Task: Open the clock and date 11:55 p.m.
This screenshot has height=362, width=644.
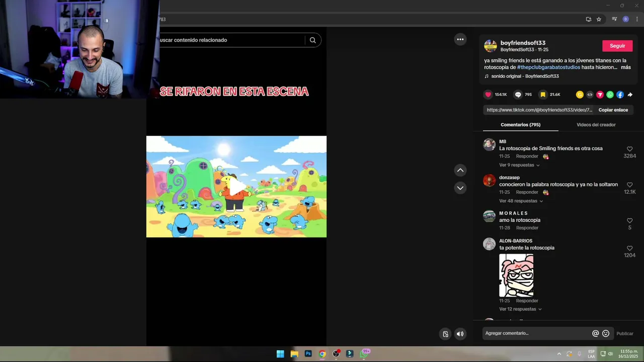Action: [629, 354]
